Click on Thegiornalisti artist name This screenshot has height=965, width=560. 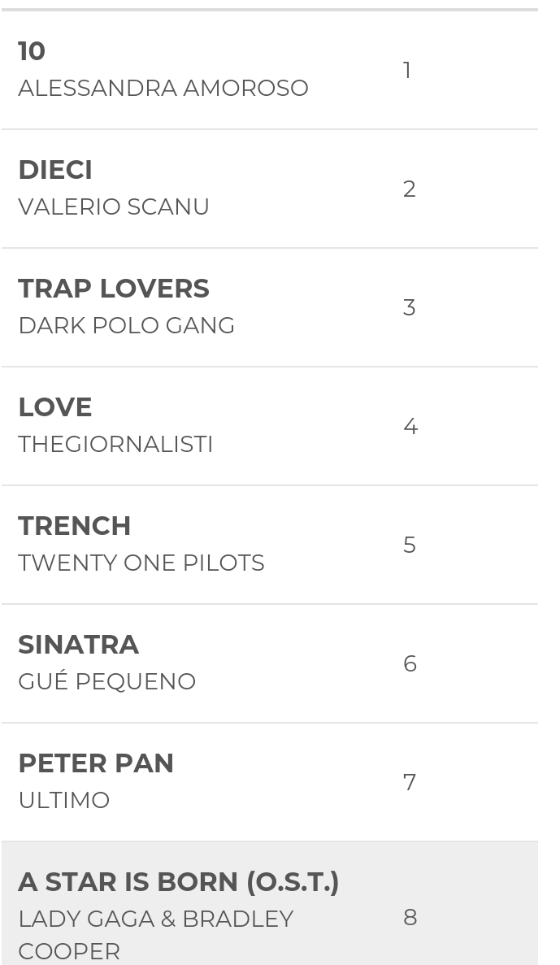[x=115, y=444]
